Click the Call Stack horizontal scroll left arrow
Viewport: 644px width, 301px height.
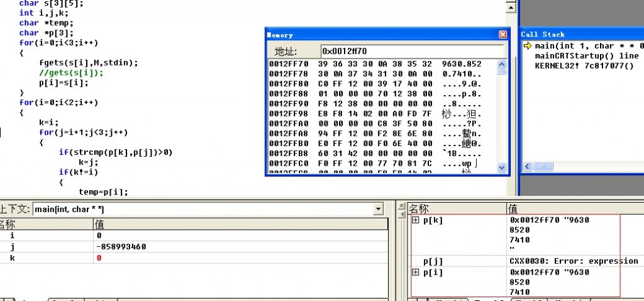pyautogui.click(x=528, y=166)
